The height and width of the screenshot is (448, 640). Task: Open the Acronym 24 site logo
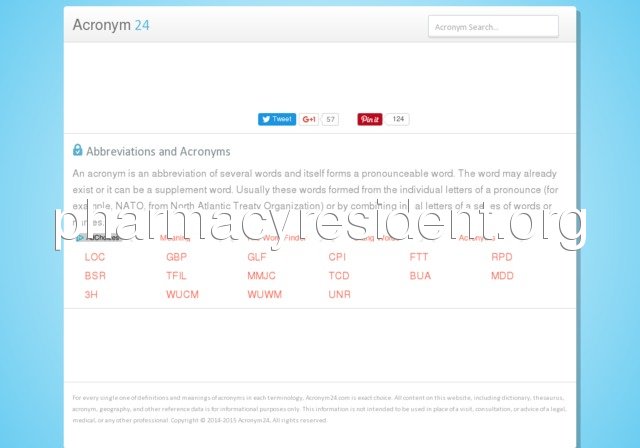pyautogui.click(x=111, y=25)
